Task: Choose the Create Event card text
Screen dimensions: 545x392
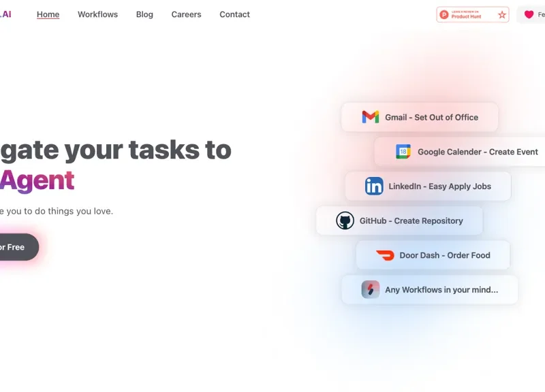Action: click(x=513, y=152)
